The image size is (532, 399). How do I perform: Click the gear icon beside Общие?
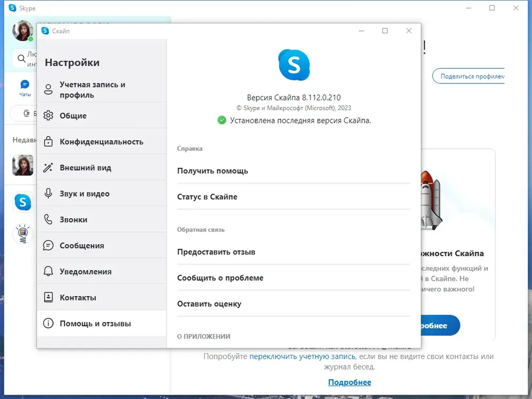(48, 115)
